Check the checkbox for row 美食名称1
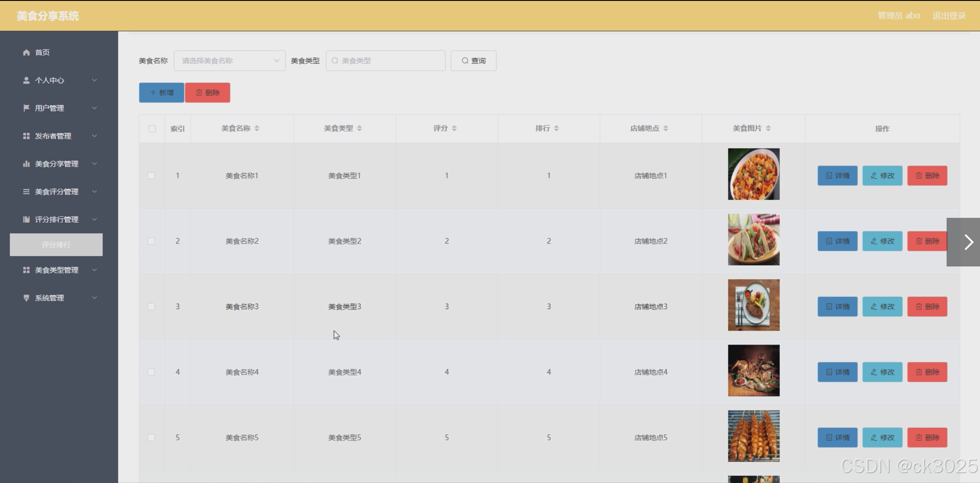 (151, 176)
